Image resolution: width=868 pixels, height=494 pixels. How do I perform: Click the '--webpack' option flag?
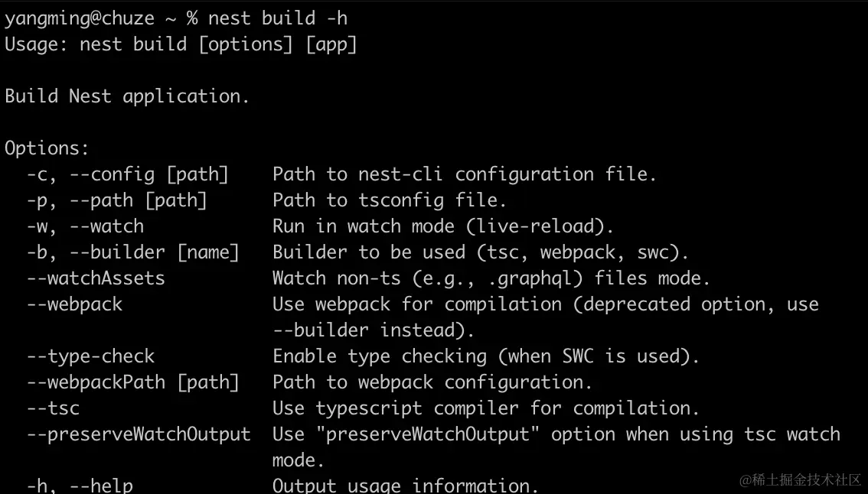75,304
